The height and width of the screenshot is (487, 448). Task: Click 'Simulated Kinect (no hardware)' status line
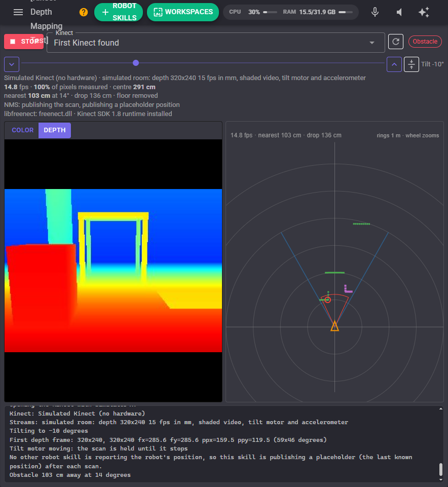click(185, 78)
